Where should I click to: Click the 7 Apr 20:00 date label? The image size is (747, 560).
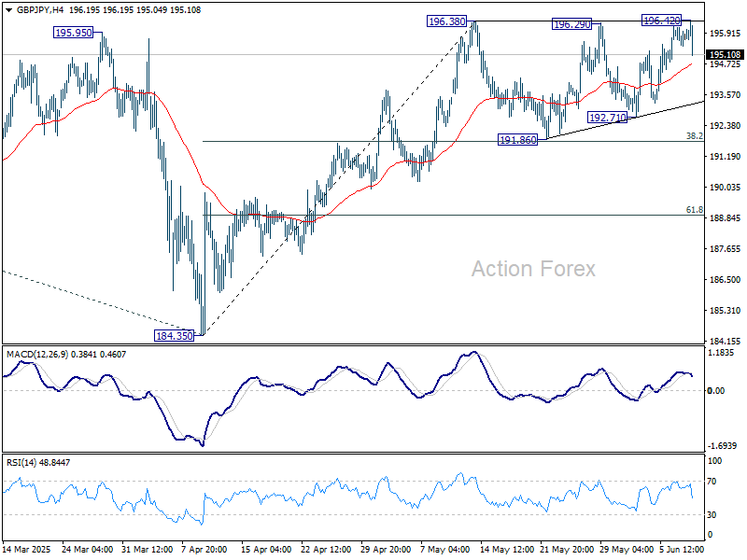point(204,550)
